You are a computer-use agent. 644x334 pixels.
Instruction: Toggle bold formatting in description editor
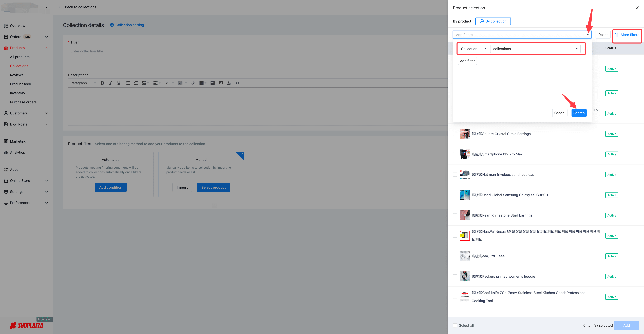[x=103, y=83]
